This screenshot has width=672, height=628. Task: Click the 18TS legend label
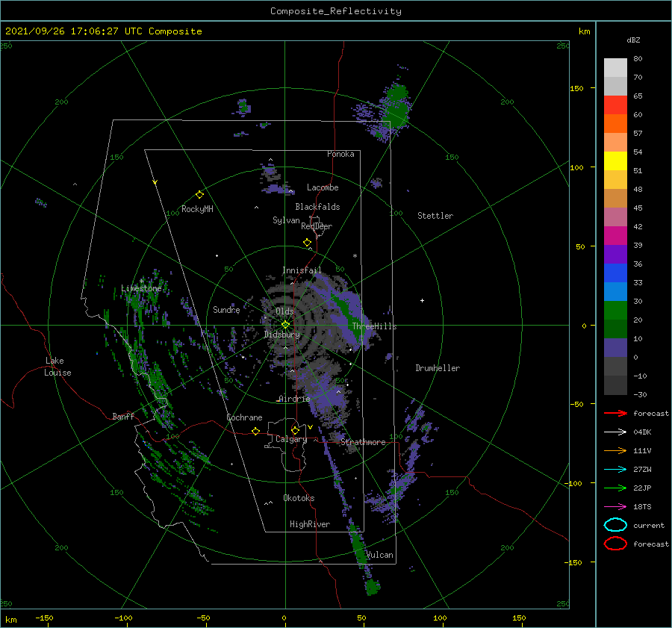click(x=642, y=507)
